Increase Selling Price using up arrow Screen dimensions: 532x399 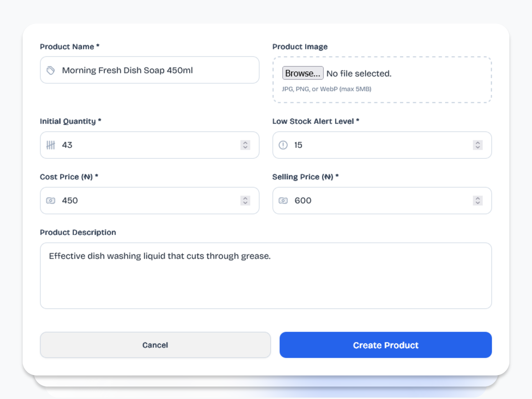click(x=478, y=198)
